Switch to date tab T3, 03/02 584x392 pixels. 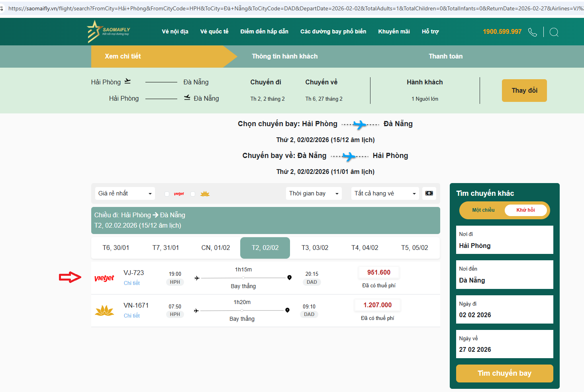point(315,248)
